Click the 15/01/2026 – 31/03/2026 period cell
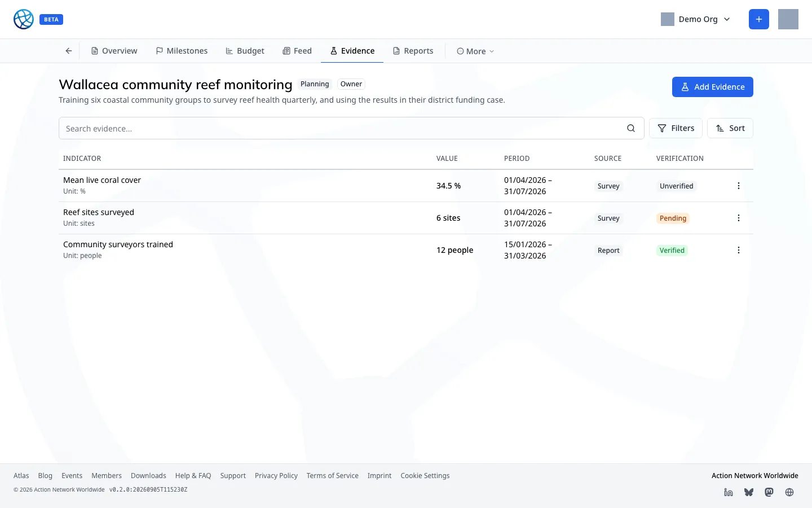This screenshot has width=812, height=508. tap(528, 250)
